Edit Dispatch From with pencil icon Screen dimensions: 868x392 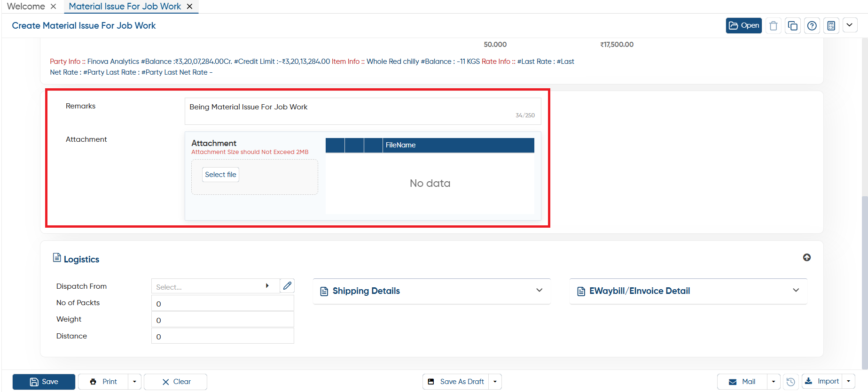coord(287,286)
